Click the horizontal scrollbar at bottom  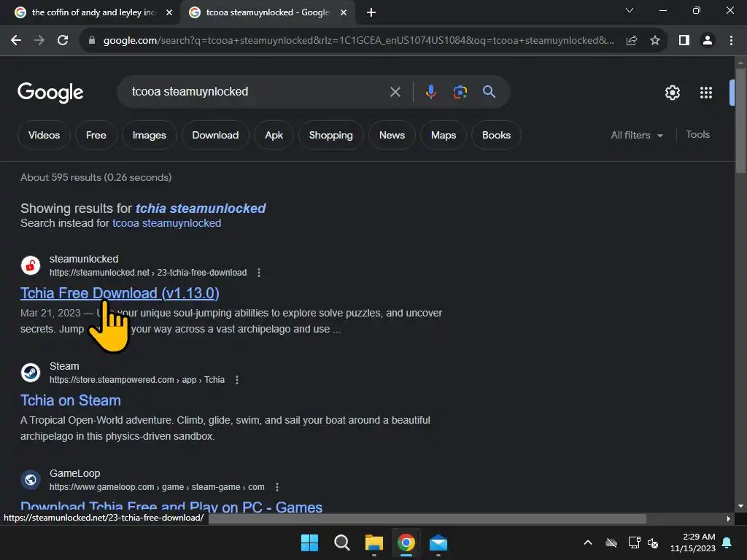pyautogui.click(x=427, y=518)
